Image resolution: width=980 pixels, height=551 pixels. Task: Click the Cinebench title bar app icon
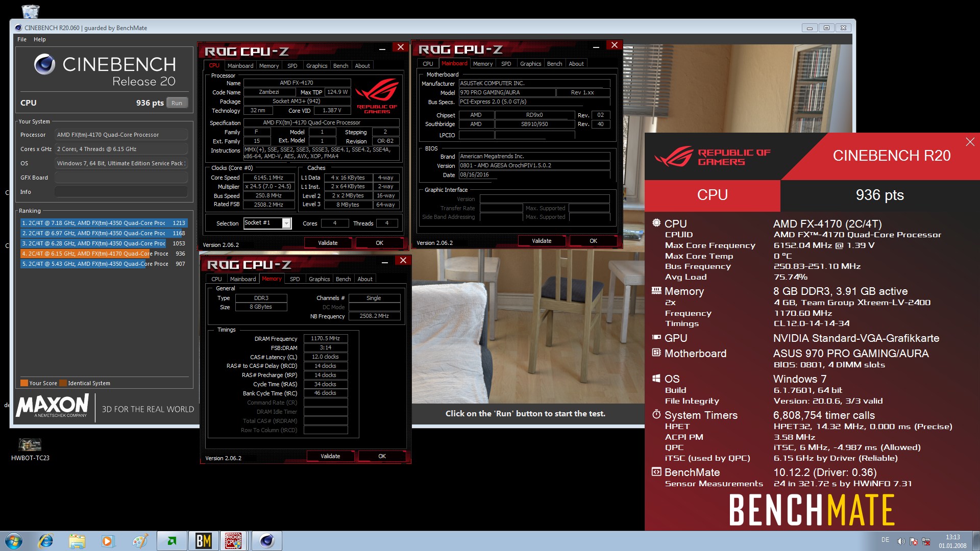coord(18,28)
